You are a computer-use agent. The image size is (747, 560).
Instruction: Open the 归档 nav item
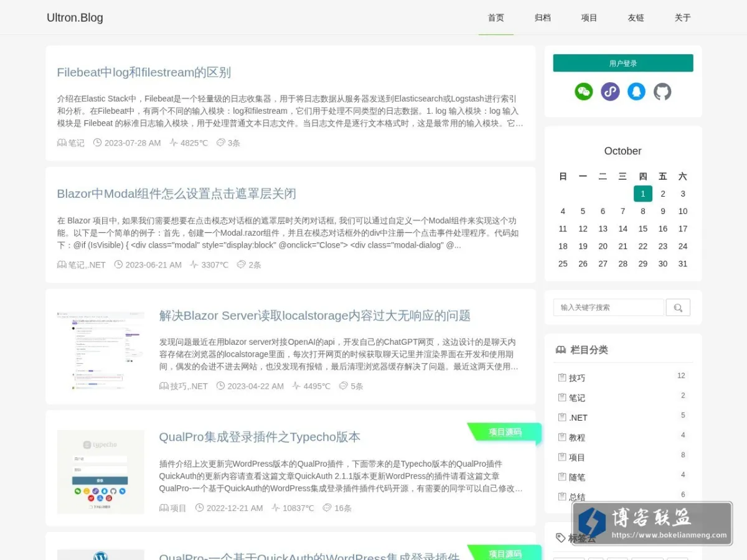(543, 17)
